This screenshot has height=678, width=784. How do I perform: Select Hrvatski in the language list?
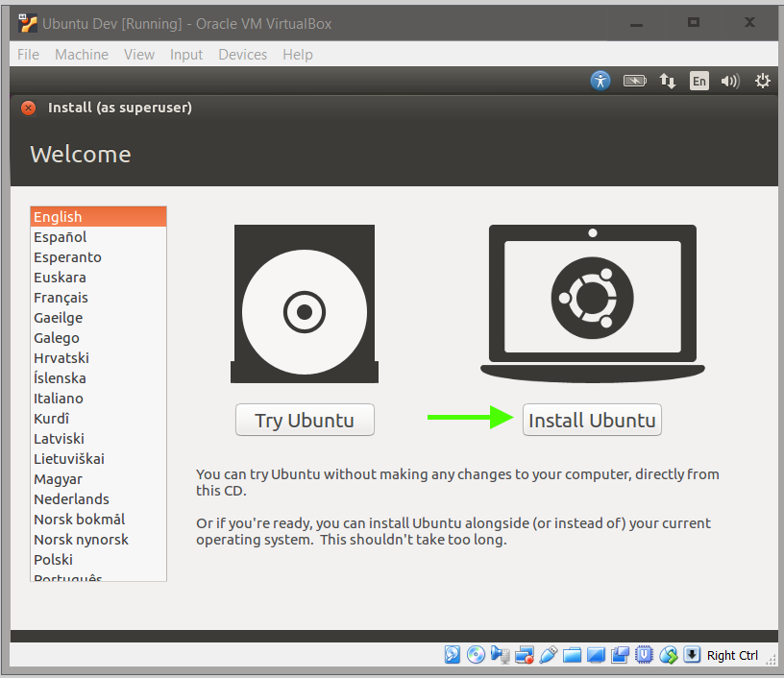99,358
